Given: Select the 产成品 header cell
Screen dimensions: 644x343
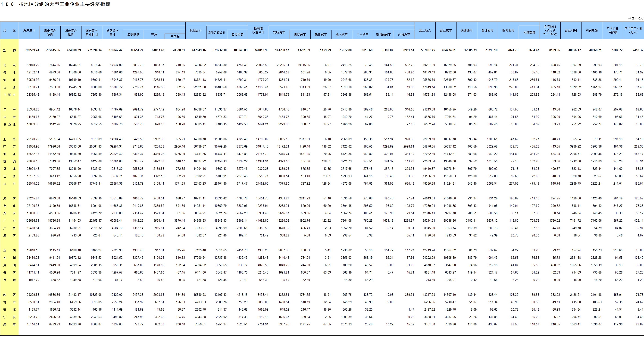Looking at the screenshot, I should tap(175, 37).
